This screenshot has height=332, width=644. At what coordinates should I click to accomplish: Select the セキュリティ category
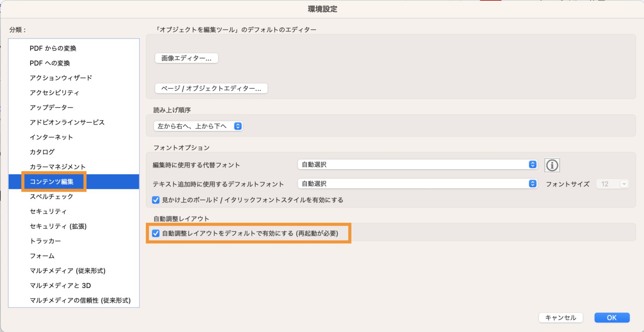point(49,211)
